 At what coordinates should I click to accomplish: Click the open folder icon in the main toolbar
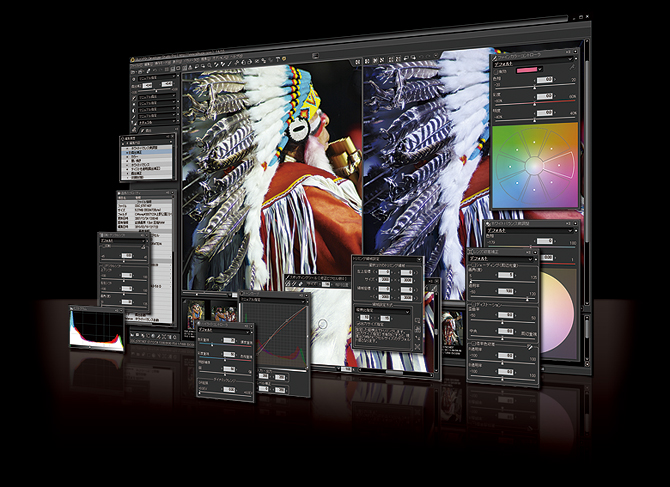click(132, 72)
